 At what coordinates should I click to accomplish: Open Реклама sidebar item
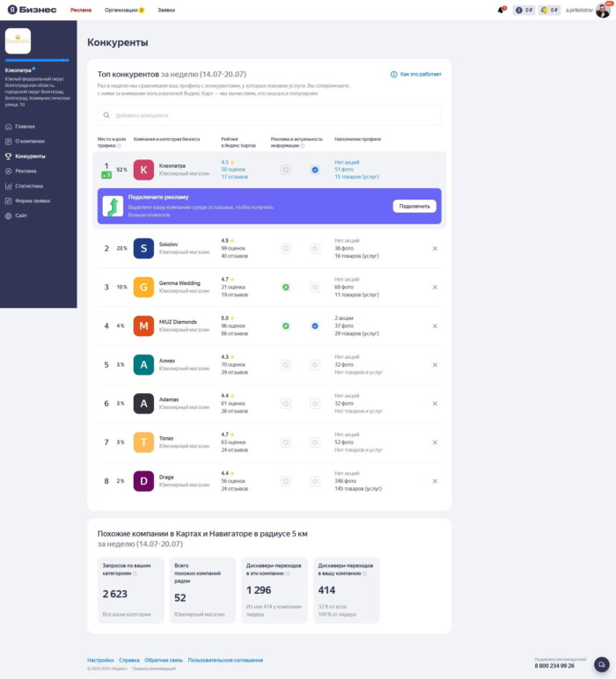[x=26, y=171]
